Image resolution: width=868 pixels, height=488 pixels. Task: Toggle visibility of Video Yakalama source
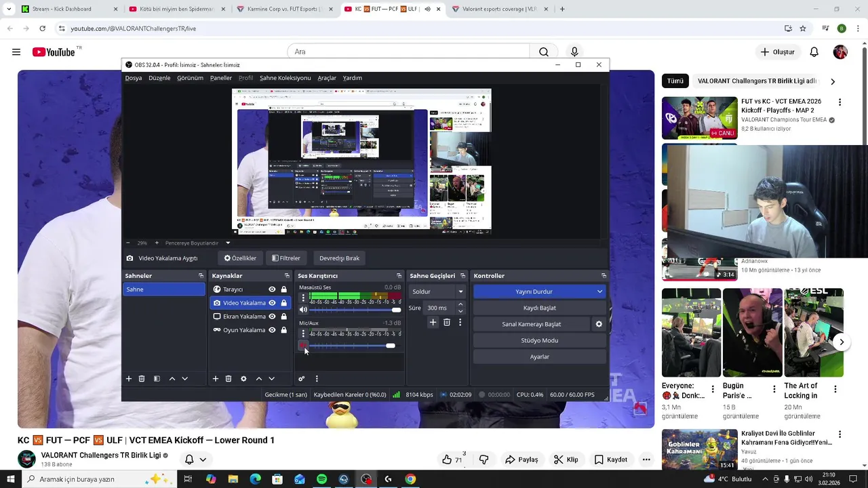(272, 303)
